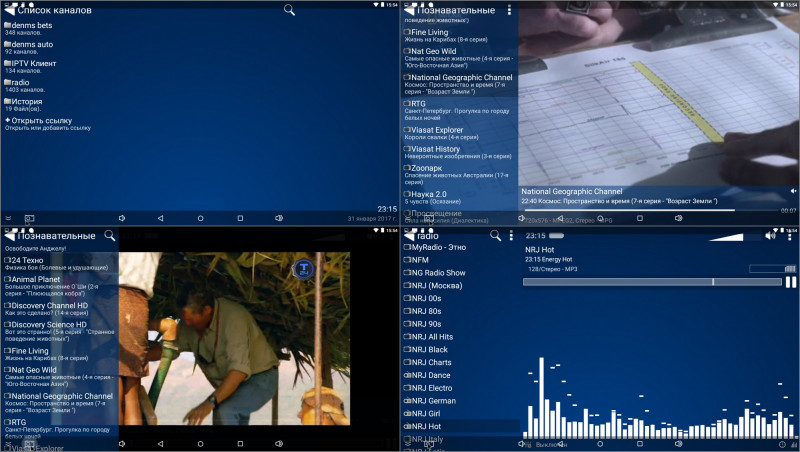Select the Zooпарк channel

coord(460,174)
